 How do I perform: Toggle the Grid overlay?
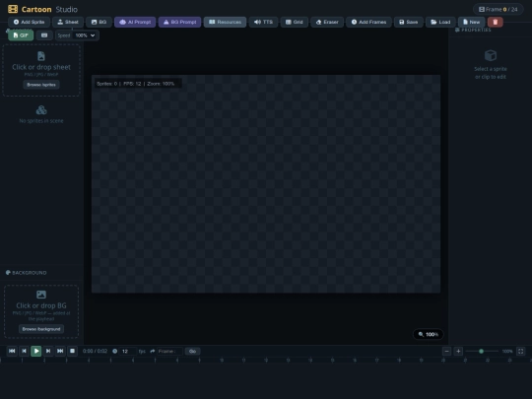[x=295, y=22]
